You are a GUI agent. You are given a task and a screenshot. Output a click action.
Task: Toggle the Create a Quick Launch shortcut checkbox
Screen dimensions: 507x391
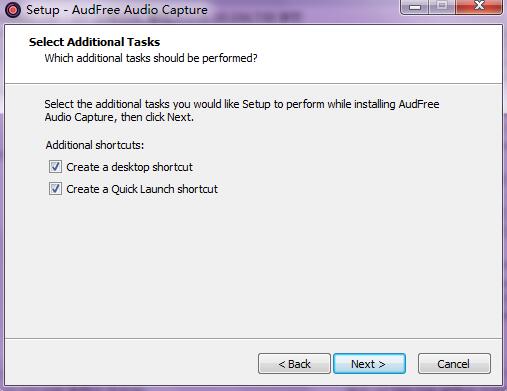(x=55, y=189)
